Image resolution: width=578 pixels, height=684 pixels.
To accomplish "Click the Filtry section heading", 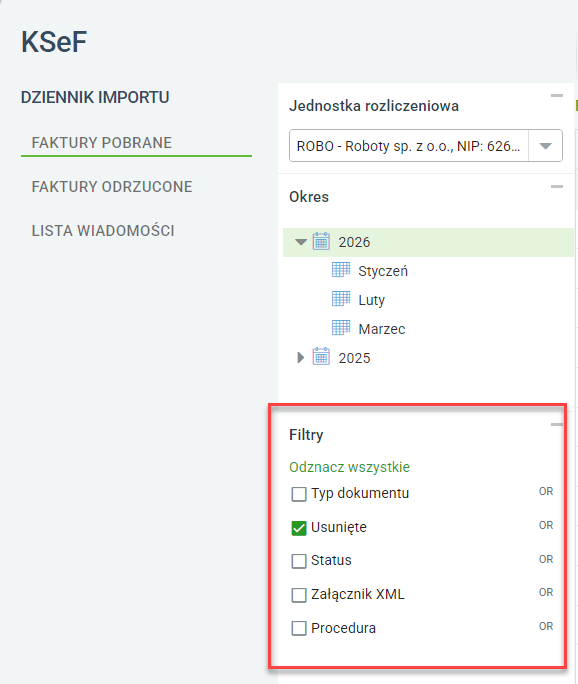I will pyautogui.click(x=306, y=435).
